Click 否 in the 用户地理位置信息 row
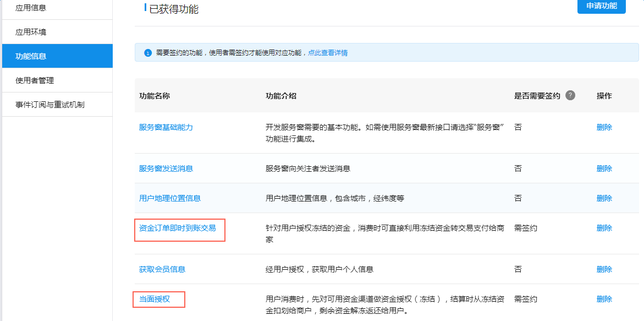The width and height of the screenshot is (644, 321). pos(518,198)
